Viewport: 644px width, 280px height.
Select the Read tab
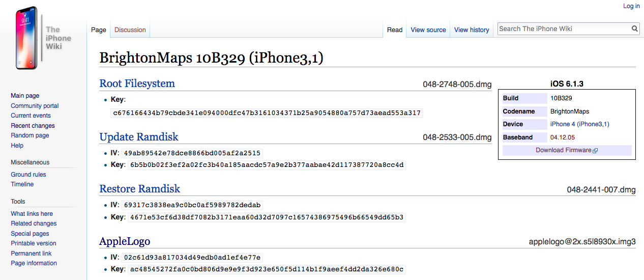click(395, 30)
